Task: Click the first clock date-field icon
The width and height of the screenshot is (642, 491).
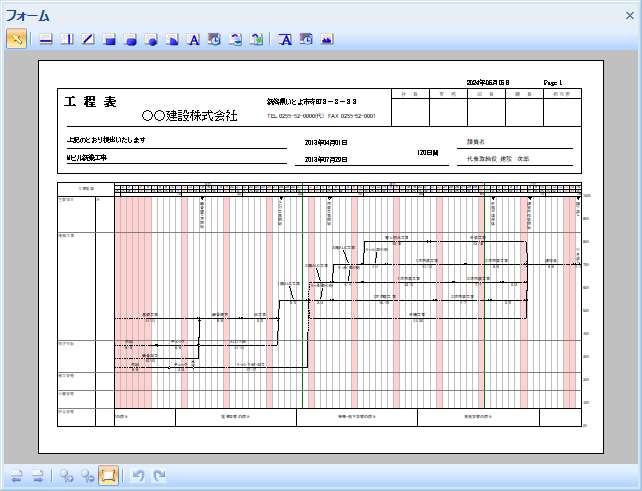Action: pyautogui.click(x=215, y=39)
